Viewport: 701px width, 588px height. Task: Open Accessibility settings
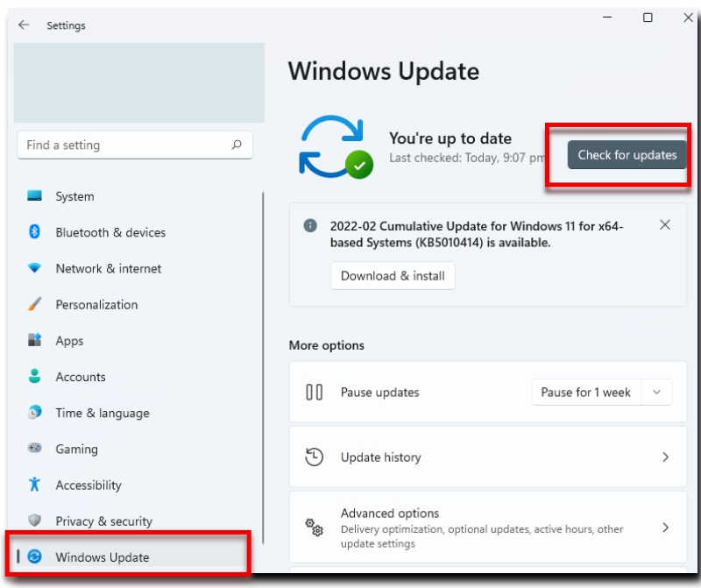coord(91,485)
